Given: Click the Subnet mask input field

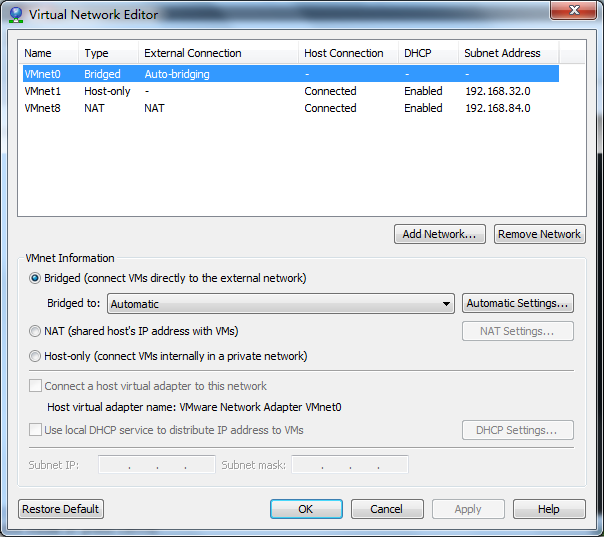Looking at the screenshot, I should pyautogui.click(x=350, y=465).
